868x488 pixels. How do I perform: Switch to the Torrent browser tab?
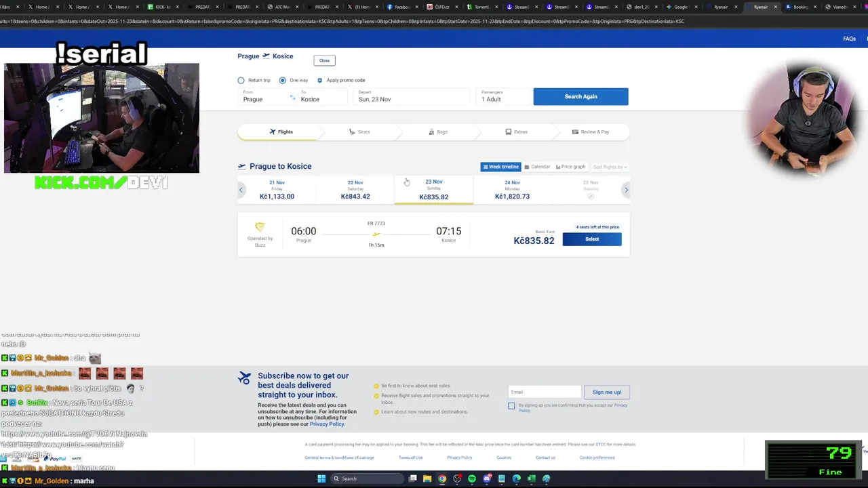click(x=483, y=7)
